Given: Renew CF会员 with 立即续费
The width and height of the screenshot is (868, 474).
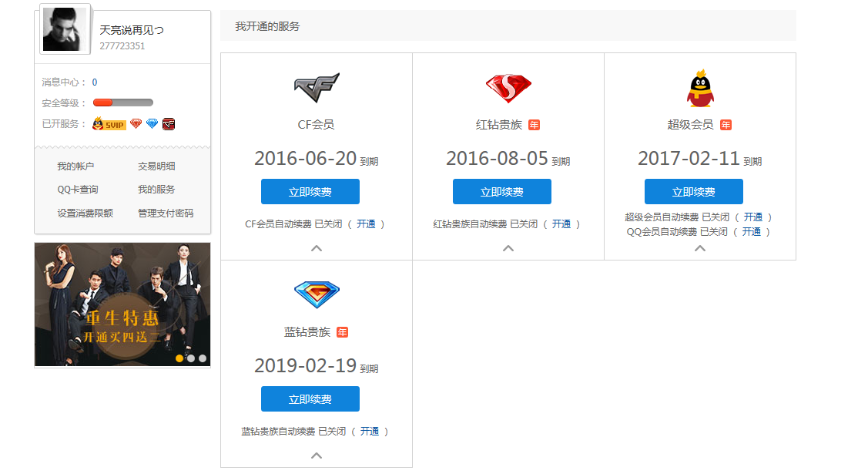Looking at the screenshot, I should (310, 192).
